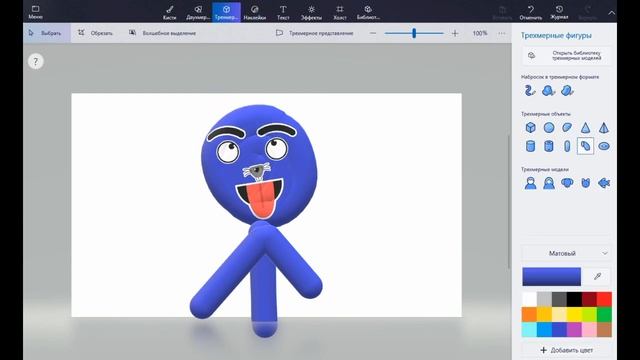Toggle Трехмерное представление 3D view

(x=314, y=33)
